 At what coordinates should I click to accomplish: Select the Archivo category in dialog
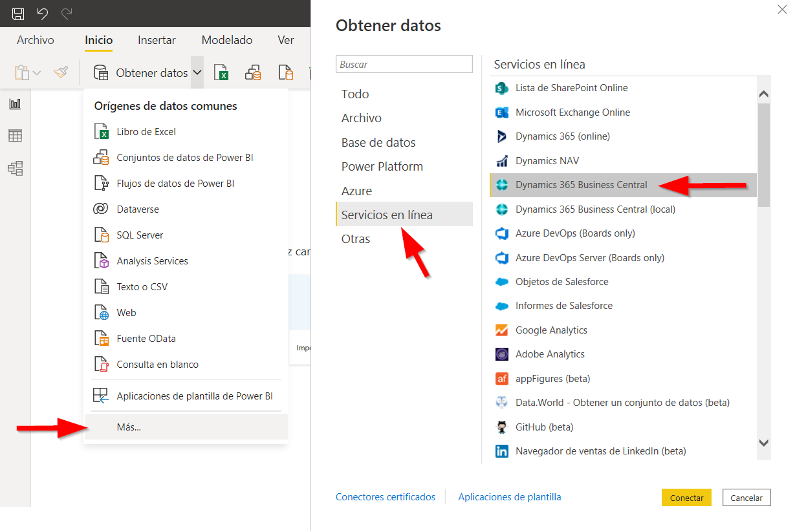pyautogui.click(x=404, y=118)
